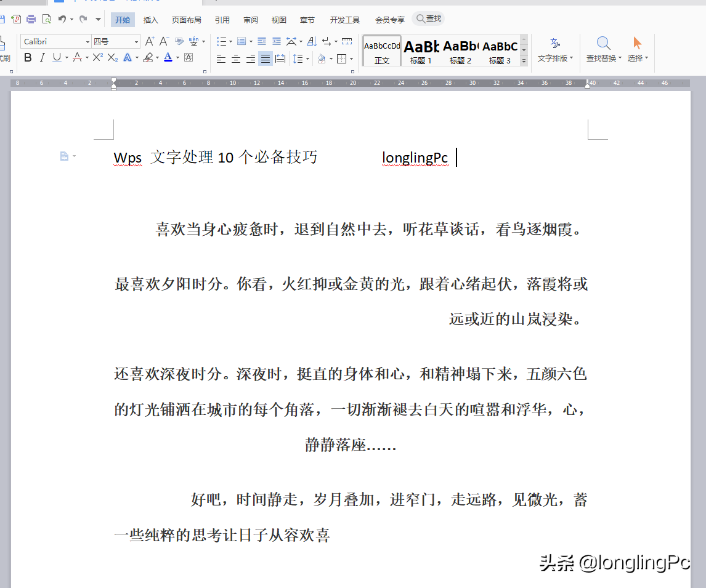Click the Print icon in quick access bar
The width and height of the screenshot is (706, 588).
(x=31, y=19)
